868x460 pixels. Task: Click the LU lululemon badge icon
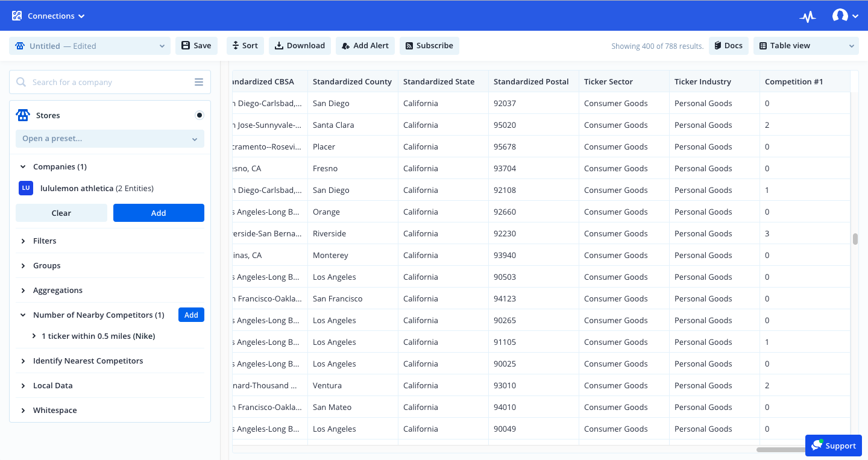pos(26,188)
